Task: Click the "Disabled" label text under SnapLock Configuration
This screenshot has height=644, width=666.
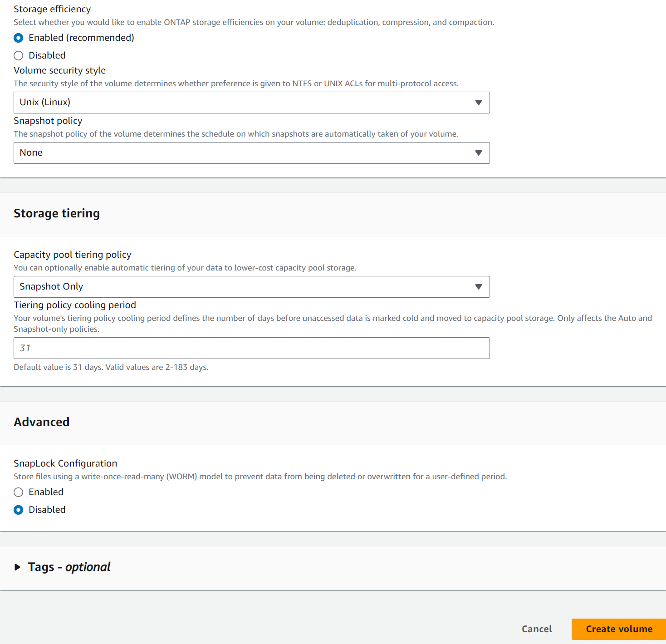Action: [47, 510]
